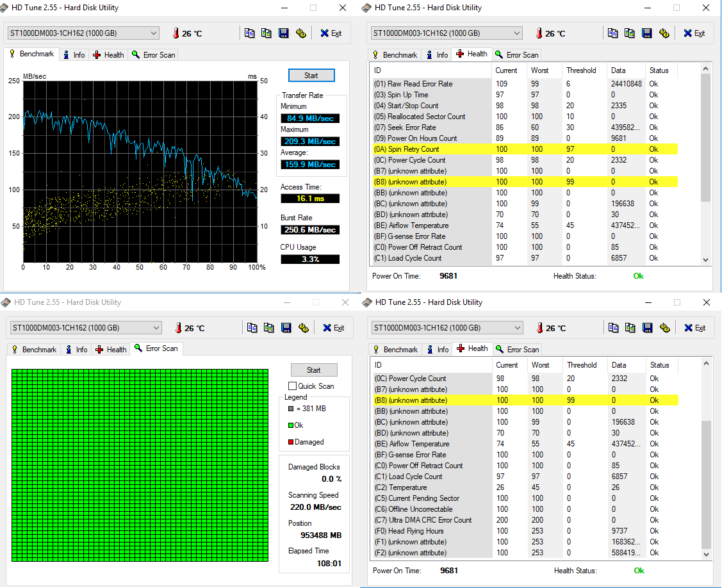Click save screenshot floppy icon in Benchmark window

pyautogui.click(x=284, y=33)
